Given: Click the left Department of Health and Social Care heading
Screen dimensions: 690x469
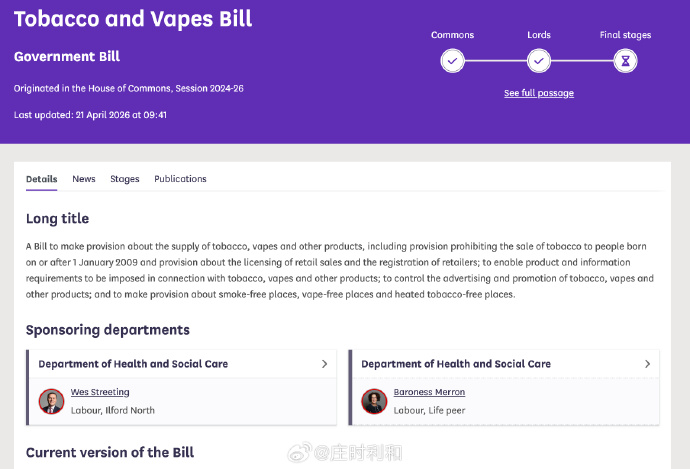Looking at the screenshot, I should pyautogui.click(x=133, y=364).
